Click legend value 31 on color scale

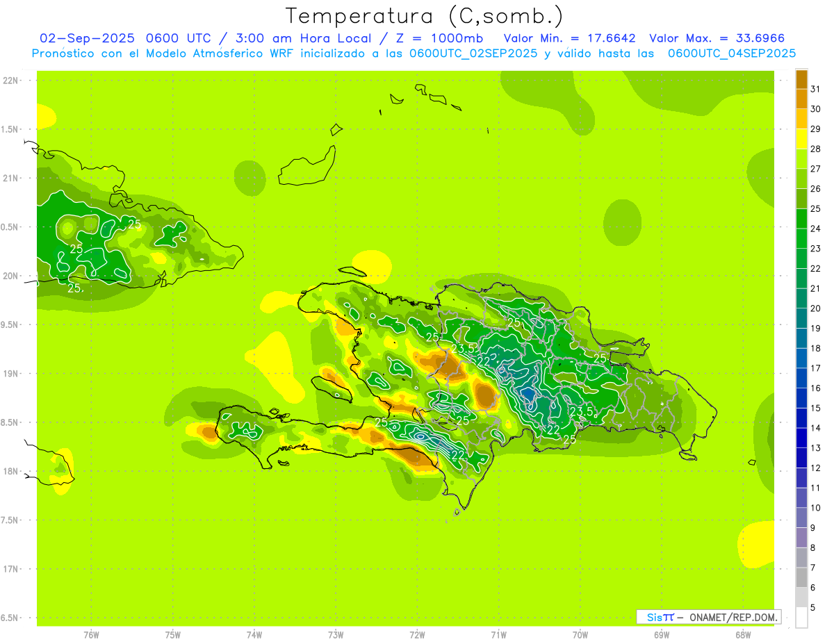[815, 89]
